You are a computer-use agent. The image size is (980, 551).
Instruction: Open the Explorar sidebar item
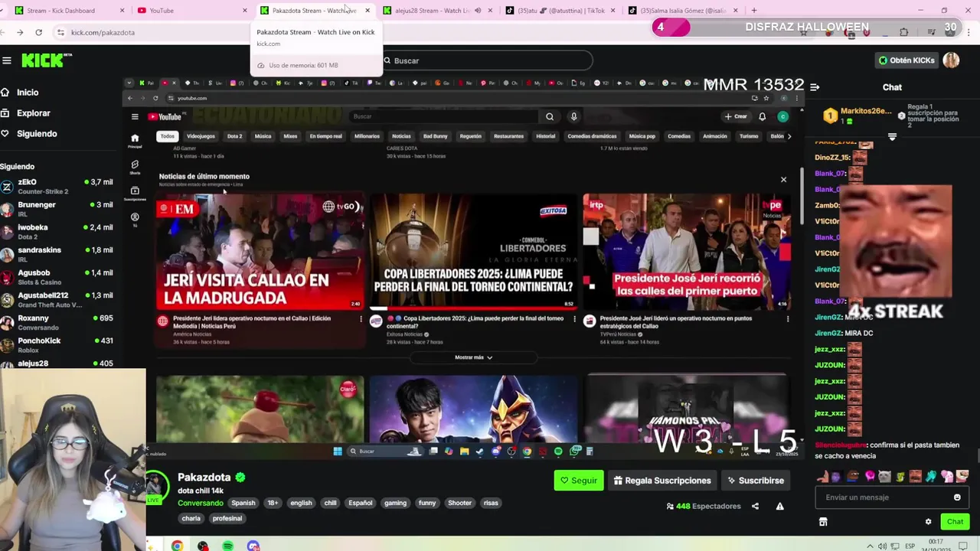pos(34,112)
